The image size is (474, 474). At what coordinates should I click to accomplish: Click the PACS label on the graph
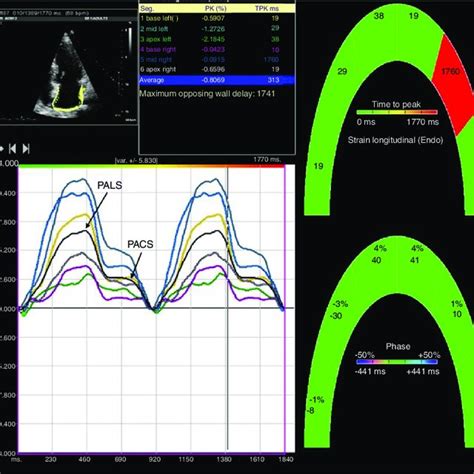pyautogui.click(x=140, y=244)
